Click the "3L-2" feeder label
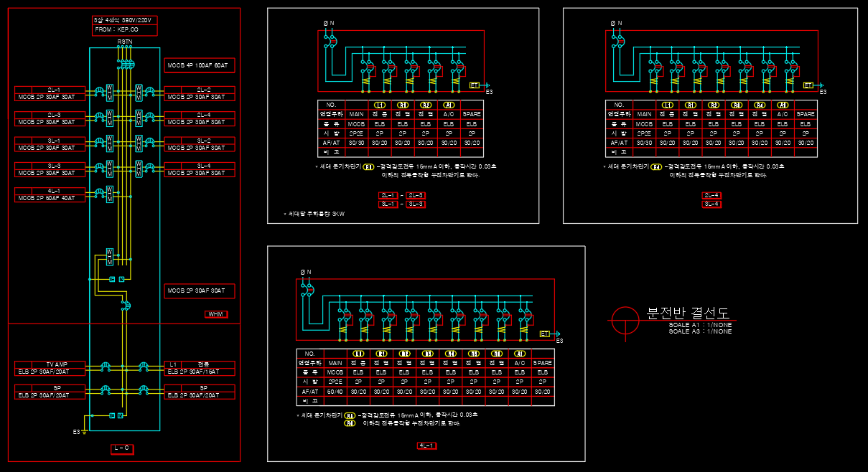Image resolution: width=868 pixels, height=472 pixels. click(x=204, y=141)
